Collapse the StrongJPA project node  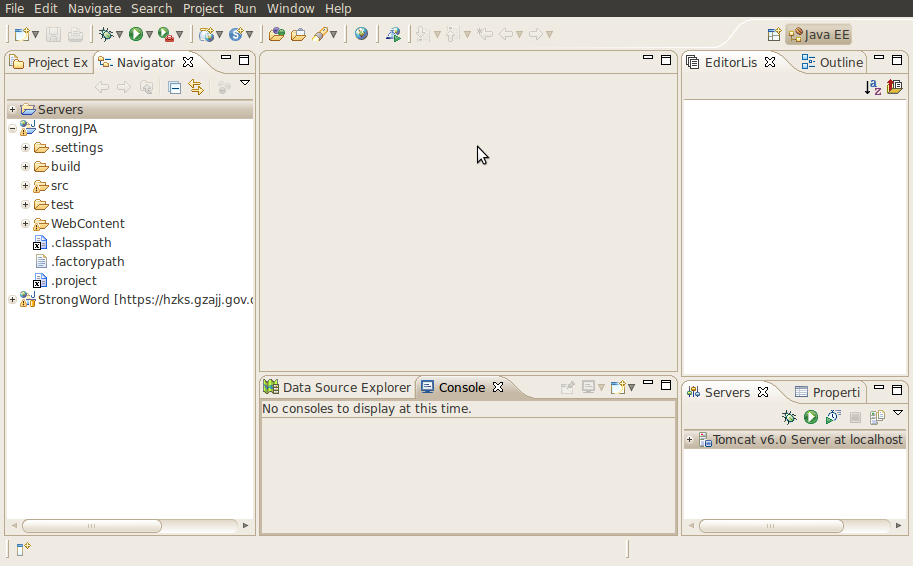12,128
